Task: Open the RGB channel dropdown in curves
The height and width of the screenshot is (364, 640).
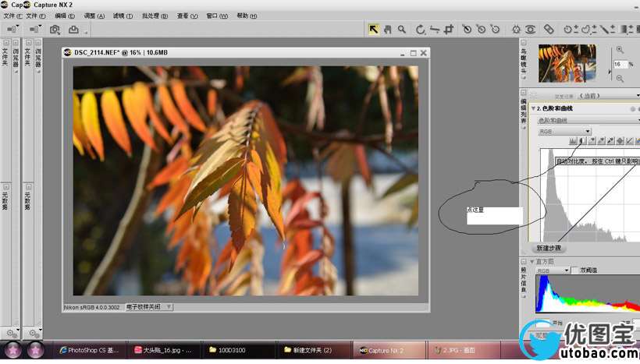Action: point(564,131)
